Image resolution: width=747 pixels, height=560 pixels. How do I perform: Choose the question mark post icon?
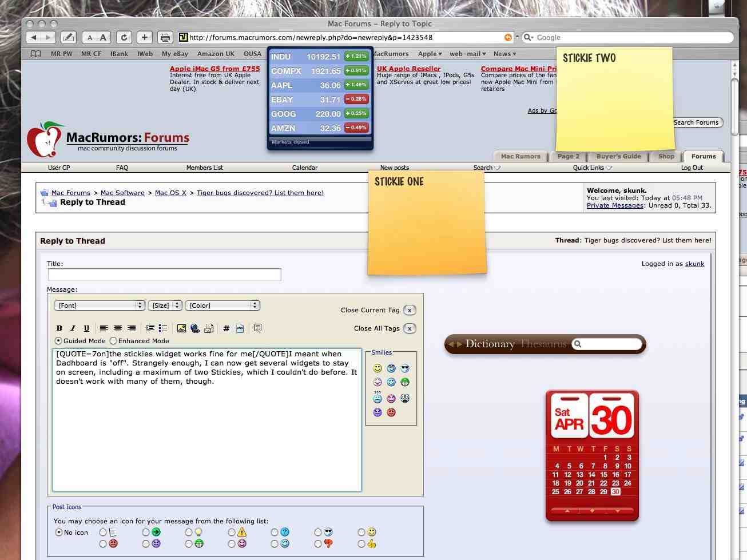tap(285, 533)
